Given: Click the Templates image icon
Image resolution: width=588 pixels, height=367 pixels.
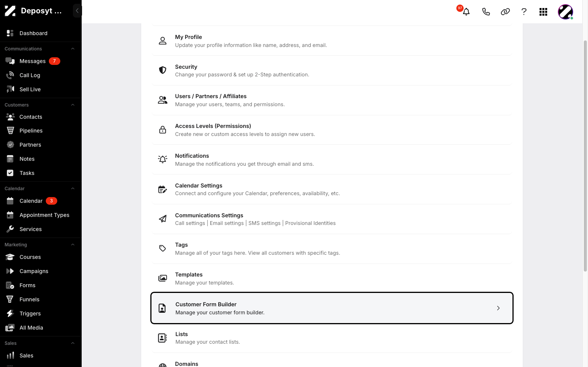Looking at the screenshot, I should [x=163, y=278].
